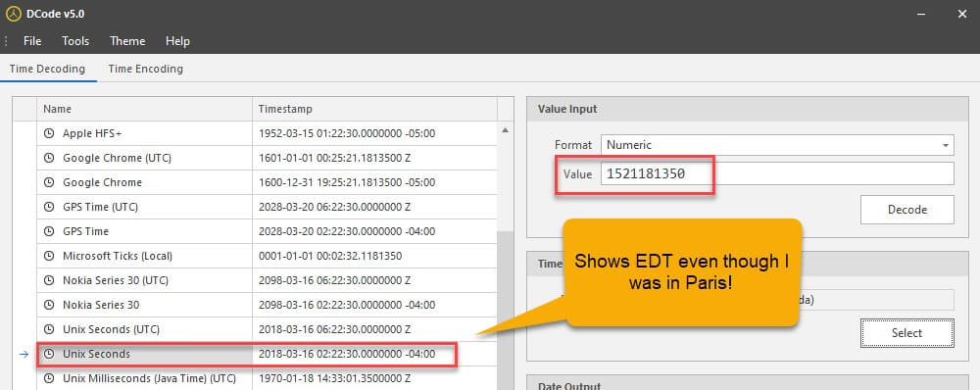The width and height of the screenshot is (980, 390).
Task: Click the clock icon for Unix Seconds (UTC)
Action: [x=49, y=329]
